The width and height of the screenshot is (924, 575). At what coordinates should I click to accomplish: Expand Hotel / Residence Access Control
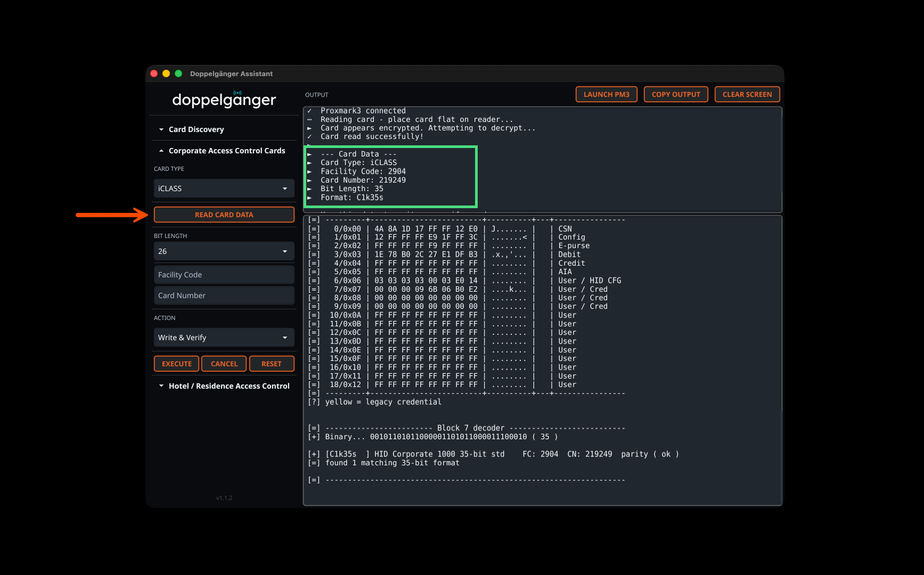tap(228, 386)
